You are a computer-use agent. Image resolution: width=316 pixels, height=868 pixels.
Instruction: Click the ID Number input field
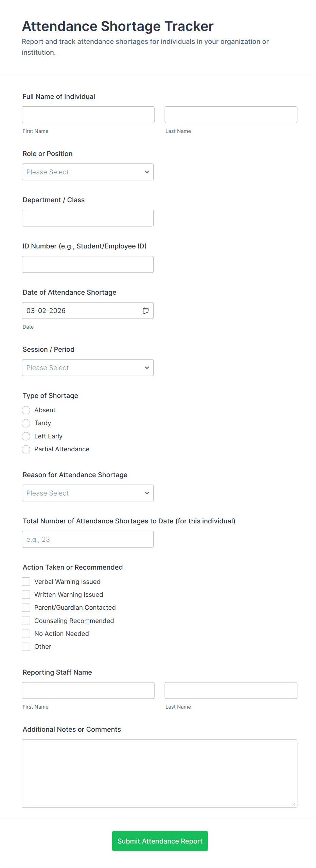click(88, 264)
